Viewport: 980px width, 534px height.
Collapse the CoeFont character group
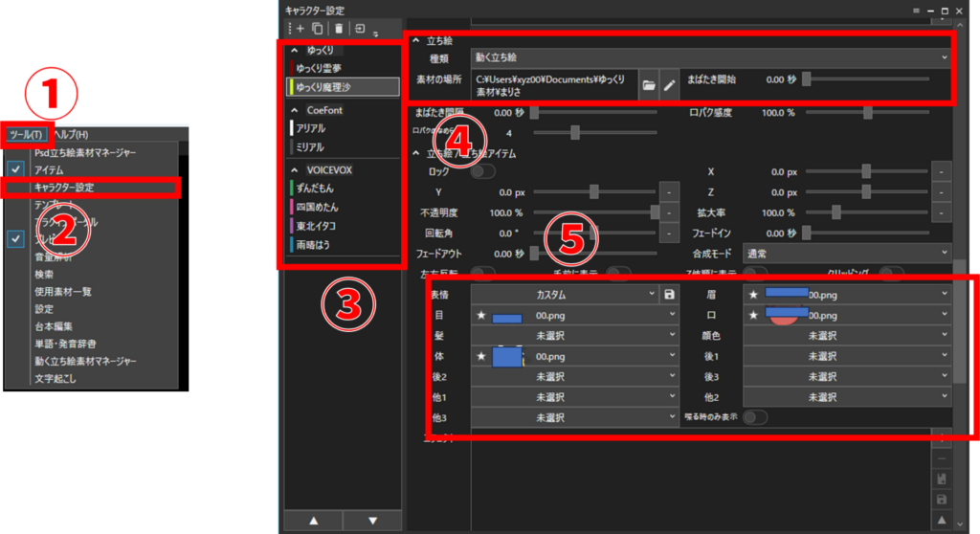pos(295,110)
